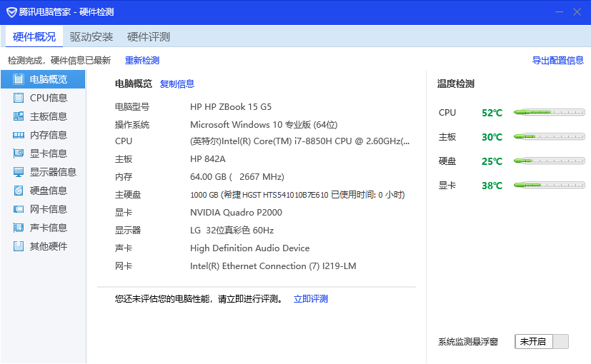The height and width of the screenshot is (364, 591).
Task: Click the 声卡信息 sound card icon
Action: point(18,228)
